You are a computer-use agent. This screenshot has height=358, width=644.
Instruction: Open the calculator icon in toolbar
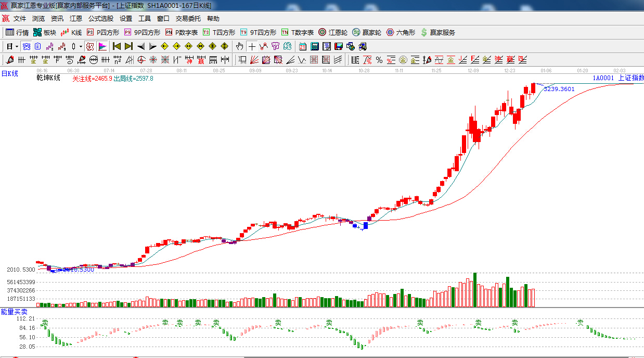[x=314, y=46]
